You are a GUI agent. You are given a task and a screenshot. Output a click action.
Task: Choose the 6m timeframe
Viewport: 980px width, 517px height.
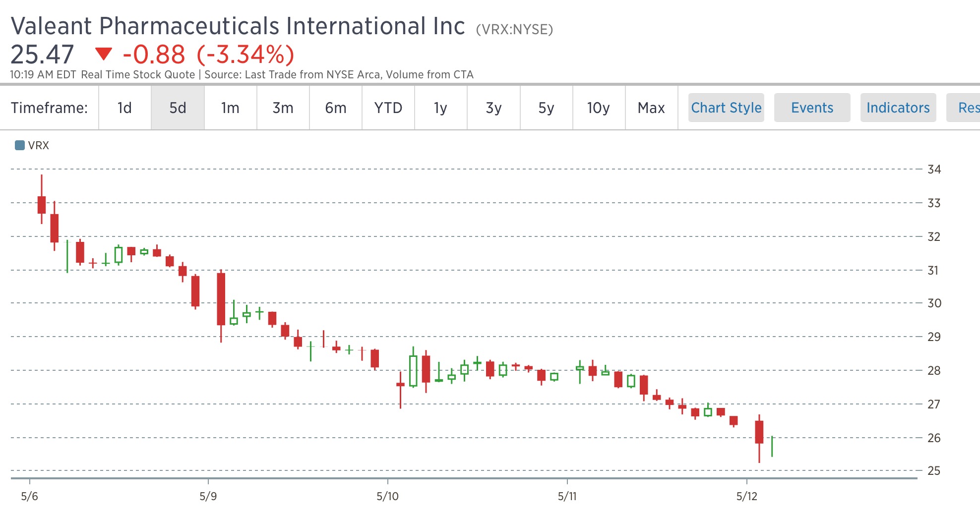pyautogui.click(x=336, y=108)
